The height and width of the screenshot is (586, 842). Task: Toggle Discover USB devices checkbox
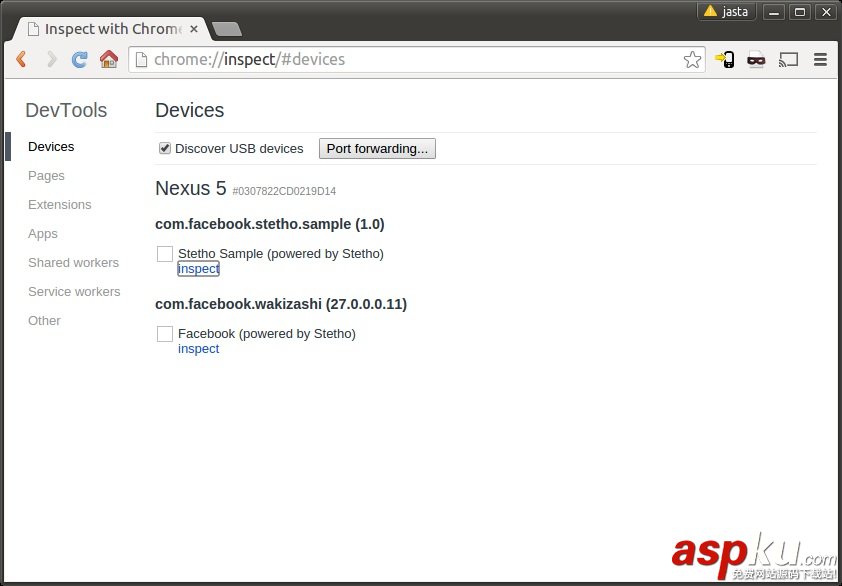pos(165,148)
